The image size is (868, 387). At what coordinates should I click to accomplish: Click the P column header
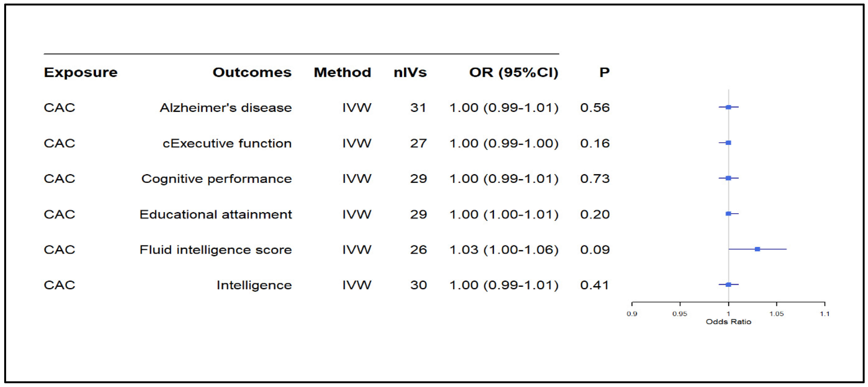point(604,72)
